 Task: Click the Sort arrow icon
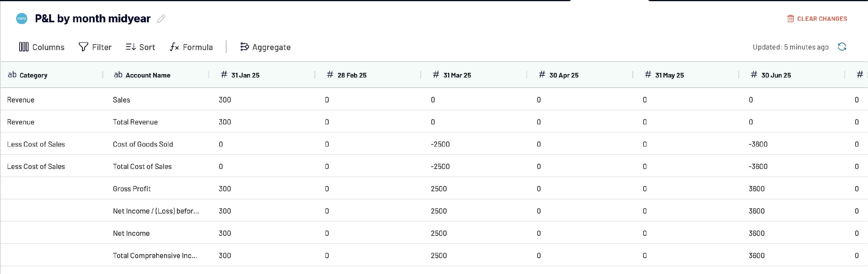coord(131,47)
